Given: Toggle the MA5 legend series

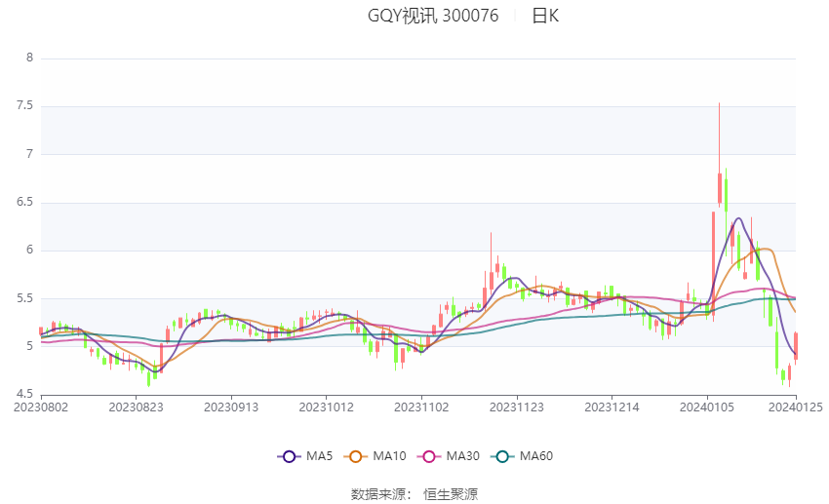Looking at the screenshot, I should coord(305,456).
